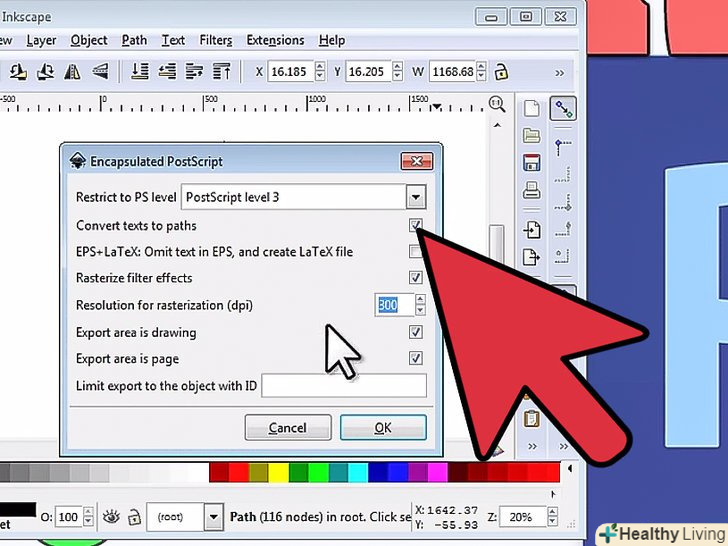This screenshot has height=546, width=728.
Task: Create a new document with the blank page icon
Action: coord(532,109)
